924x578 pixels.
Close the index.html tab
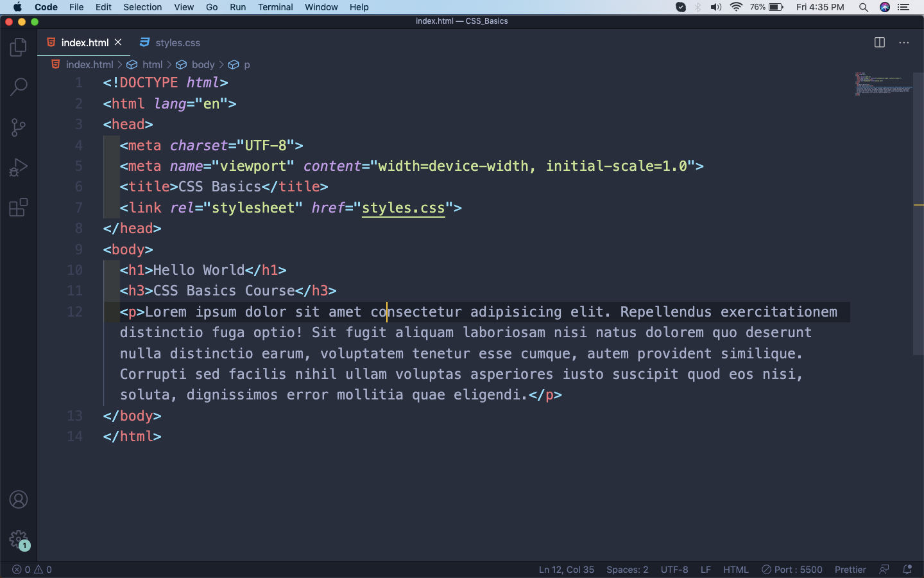118,42
